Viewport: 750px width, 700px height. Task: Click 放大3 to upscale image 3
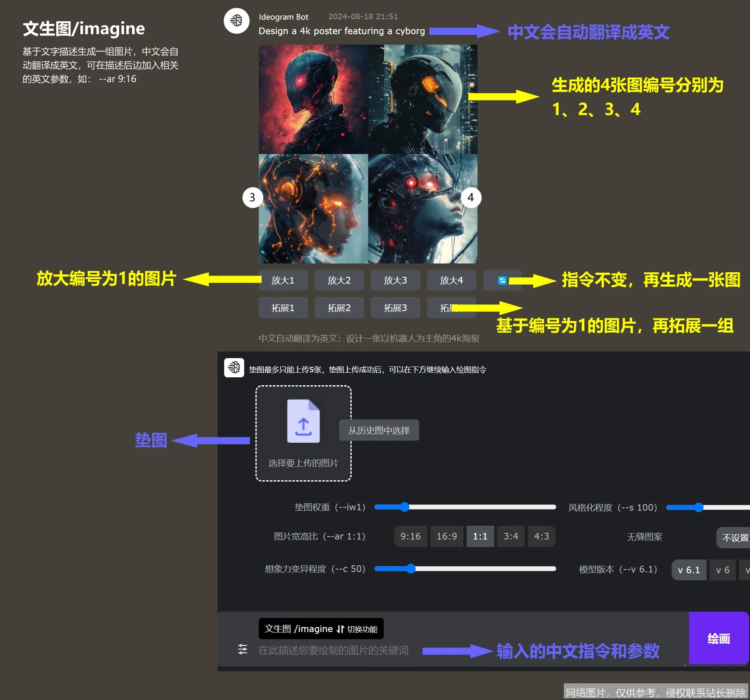(395, 280)
